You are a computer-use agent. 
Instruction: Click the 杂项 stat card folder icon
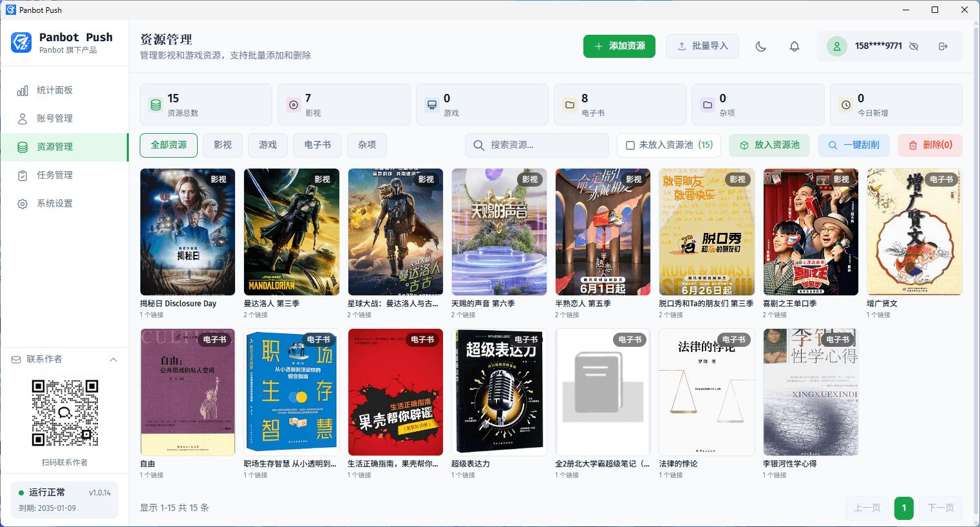coord(708,105)
